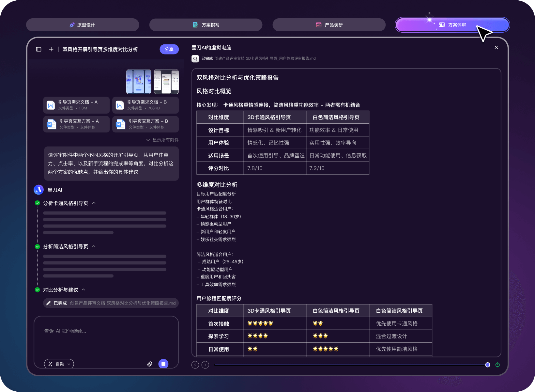Collapse the 分析卡通风格引导页 step
This screenshot has width=535, height=392.
pos(94,203)
